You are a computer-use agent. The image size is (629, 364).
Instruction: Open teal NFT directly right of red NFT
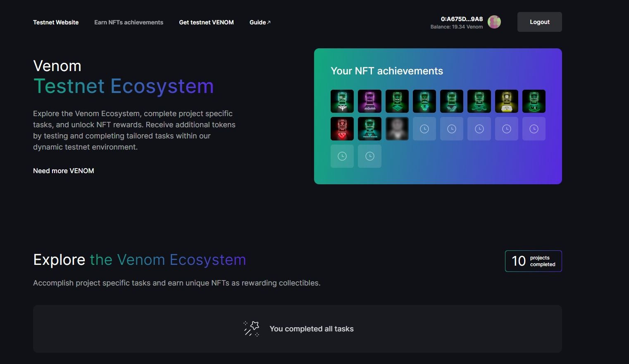click(369, 128)
